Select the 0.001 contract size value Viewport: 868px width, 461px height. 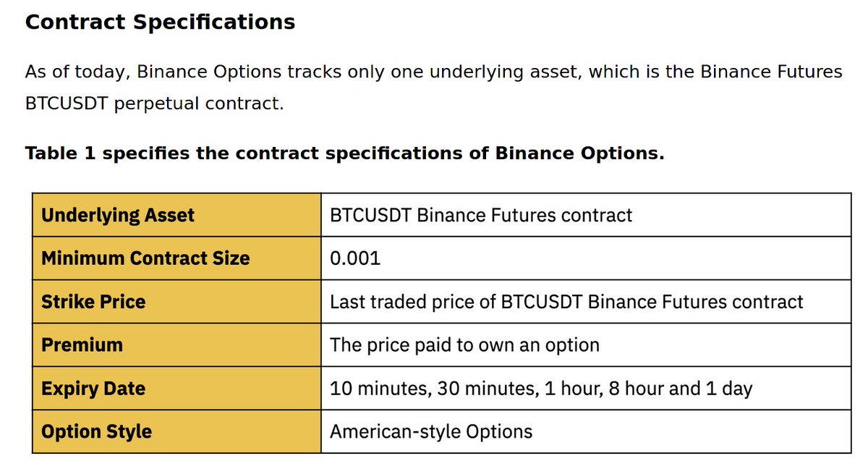coord(355,258)
